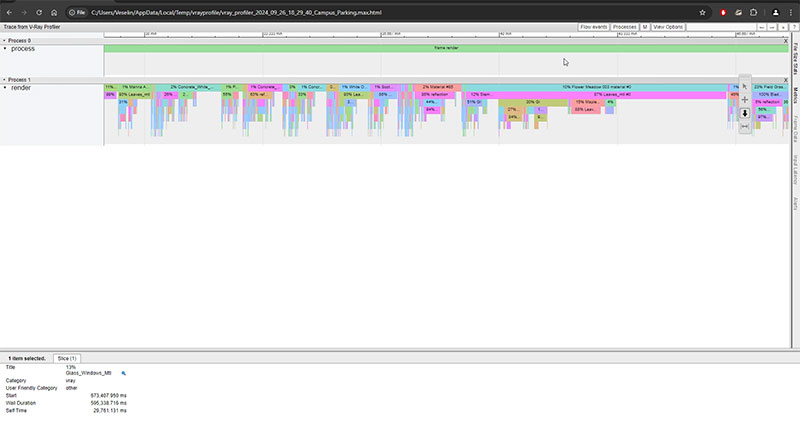Viewport: 800px width, 421px height.
Task: Open the browser profile avatar menu
Action: [776, 13]
